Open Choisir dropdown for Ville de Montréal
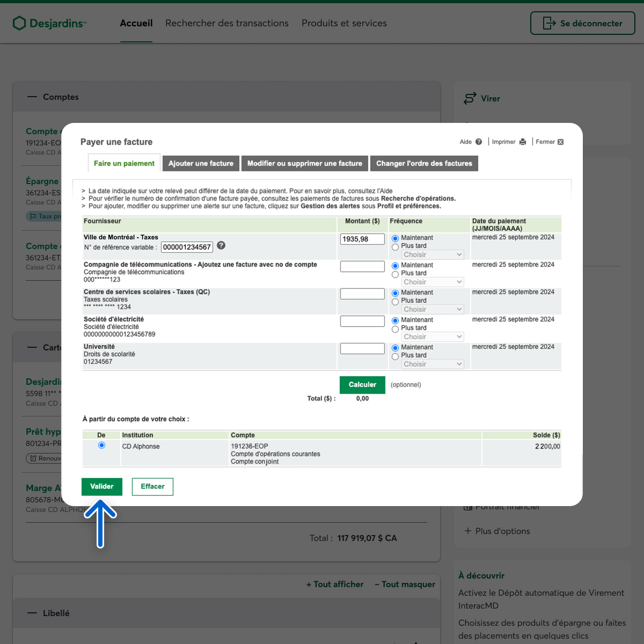The width and height of the screenshot is (644, 644). click(x=433, y=255)
